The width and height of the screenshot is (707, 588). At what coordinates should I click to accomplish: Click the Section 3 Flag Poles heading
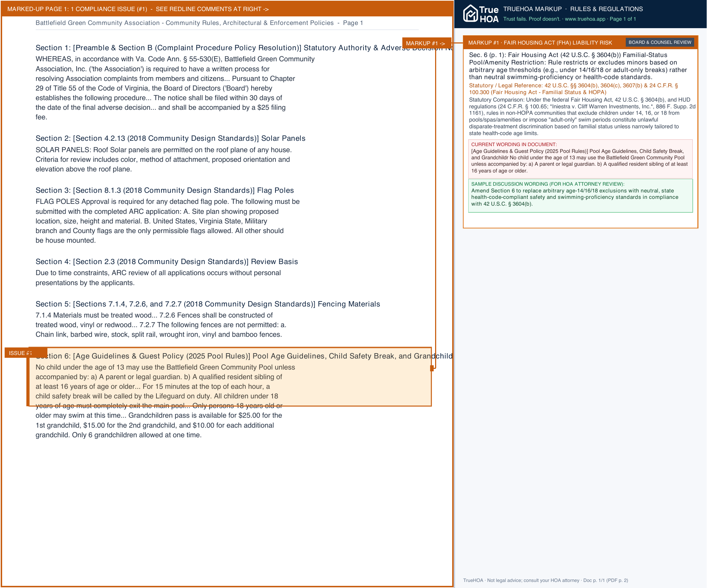point(165,190)
